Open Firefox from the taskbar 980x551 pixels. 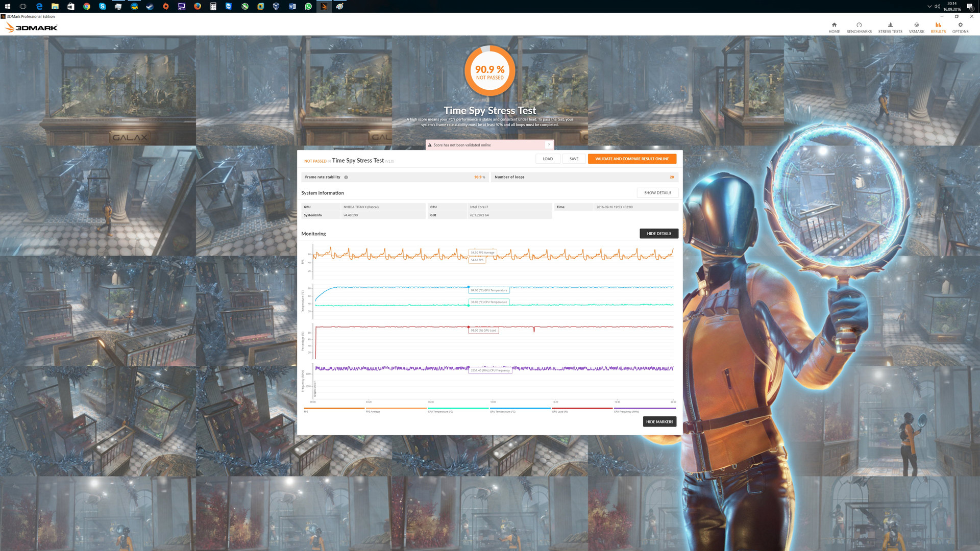[x=197, y=6]
